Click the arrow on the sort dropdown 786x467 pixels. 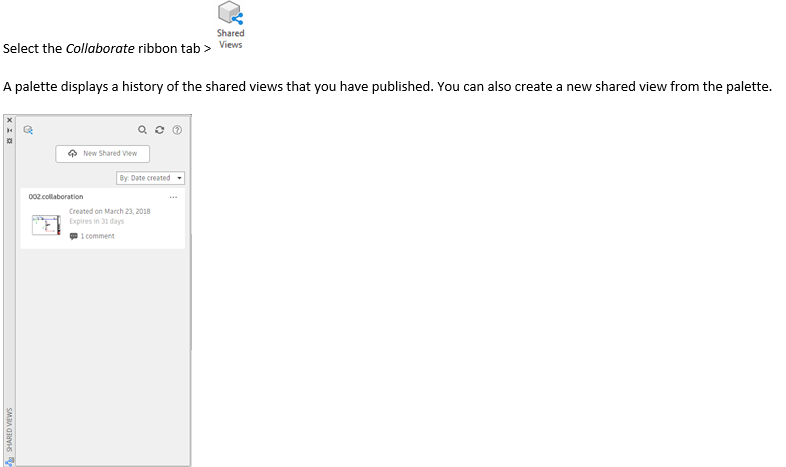[x=179, y=178]
